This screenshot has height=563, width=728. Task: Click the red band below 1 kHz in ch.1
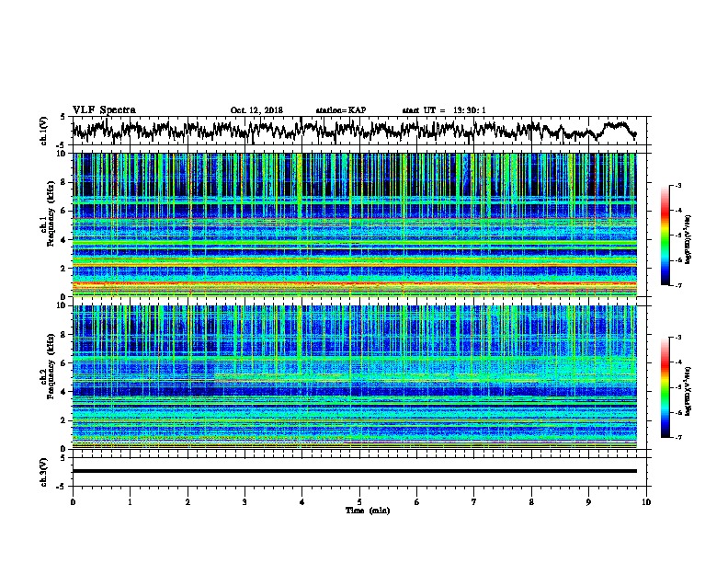click(355, 284)
